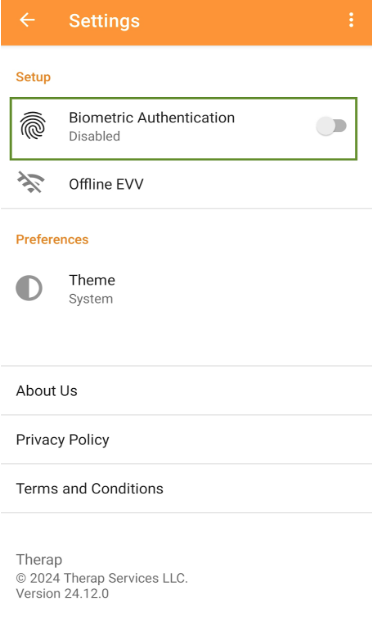Screen dimensions: 372x626
Task: Click the 2024 Therap Services copyright line
Action: (x=102, y=578)
